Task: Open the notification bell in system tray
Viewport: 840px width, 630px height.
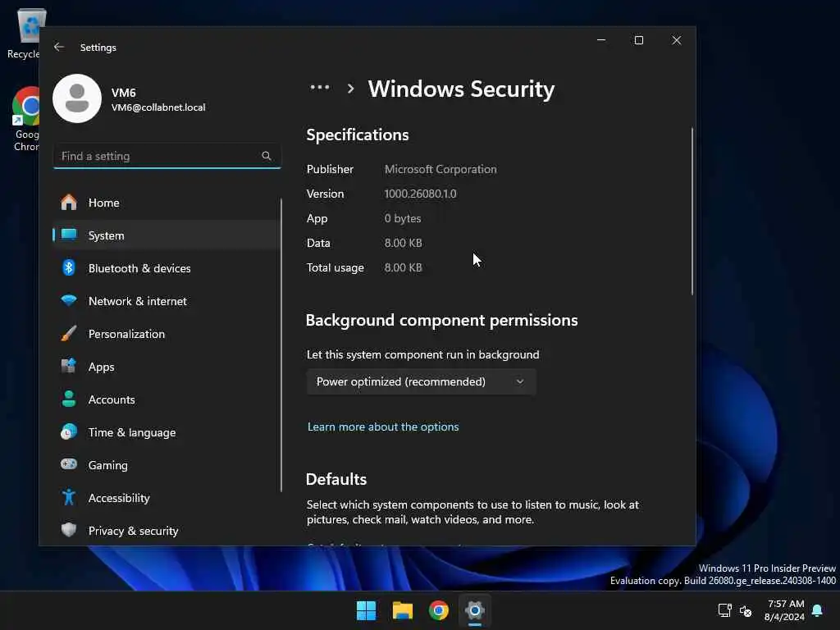Action: 817,610
